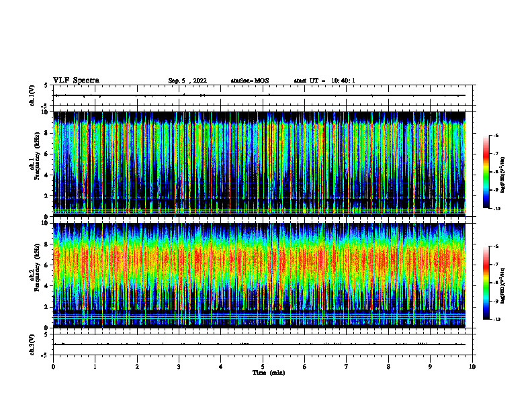The width and height of the screenshot is (532, 411).
Task: Click the ch.1 colorbar "log(PSD)" label
Action: pos(503,175)
